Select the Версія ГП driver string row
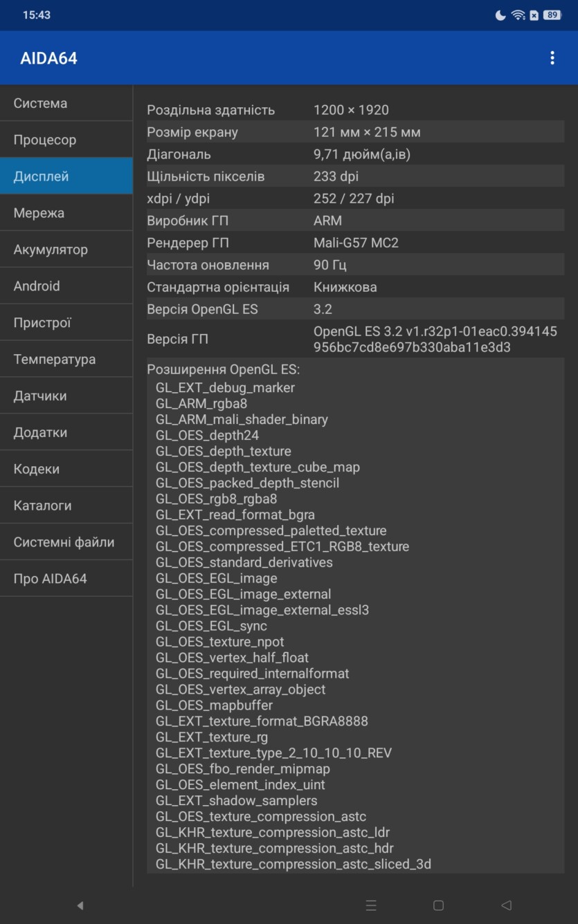This screenshot has width=578, height=924. (355, 339)
